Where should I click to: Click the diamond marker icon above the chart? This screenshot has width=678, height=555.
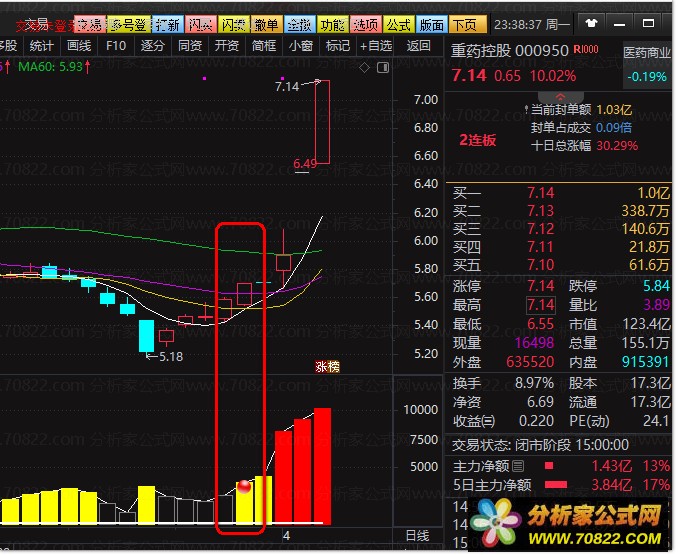(x=365, y=67)
